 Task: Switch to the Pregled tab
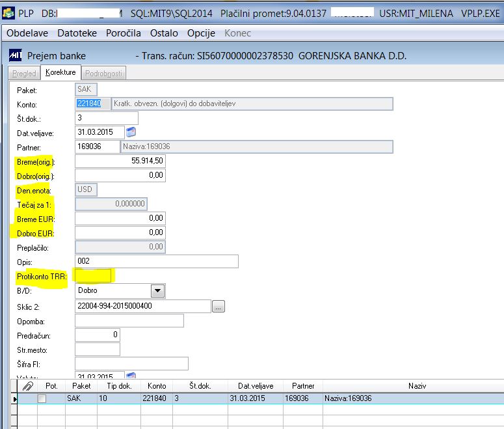pyautogui.click(x=24, y=74)
